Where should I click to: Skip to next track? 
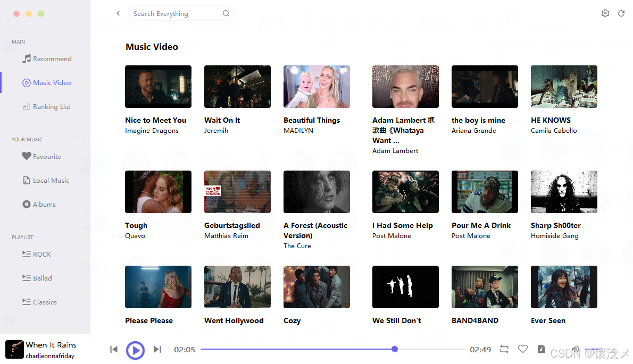coord(157,349)
